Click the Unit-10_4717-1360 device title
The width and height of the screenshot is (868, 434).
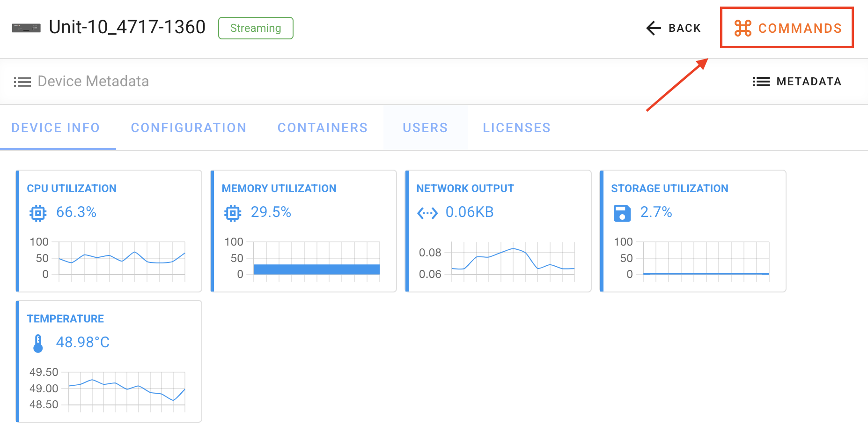click(127, 27)
